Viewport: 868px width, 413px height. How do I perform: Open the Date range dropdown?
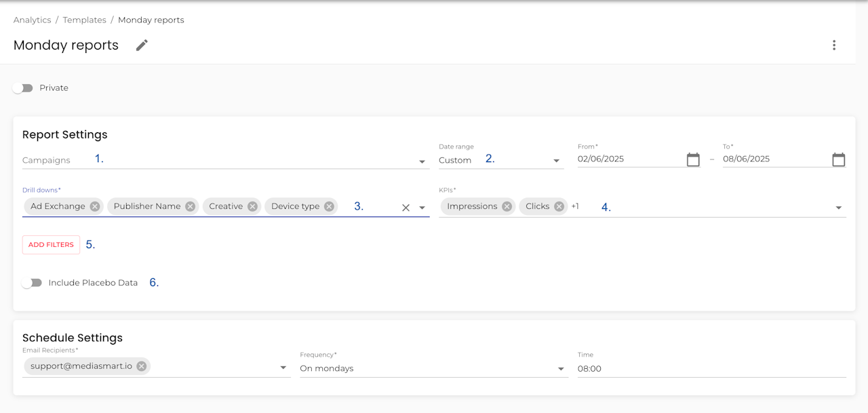click(556, 161)
